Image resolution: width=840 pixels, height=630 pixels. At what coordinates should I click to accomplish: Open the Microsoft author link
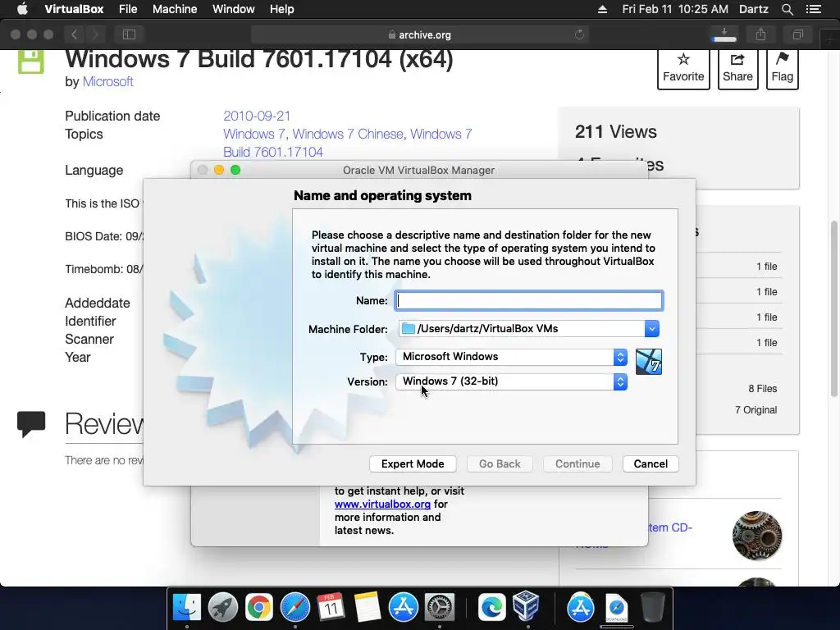pyautogui.click(x=107, y=81)
